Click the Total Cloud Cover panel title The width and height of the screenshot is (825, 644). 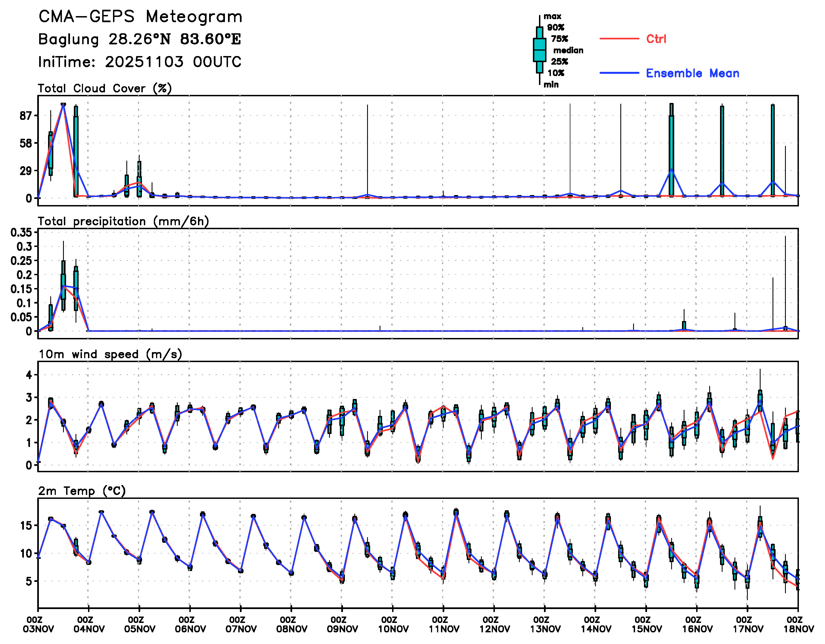point(105,88)
